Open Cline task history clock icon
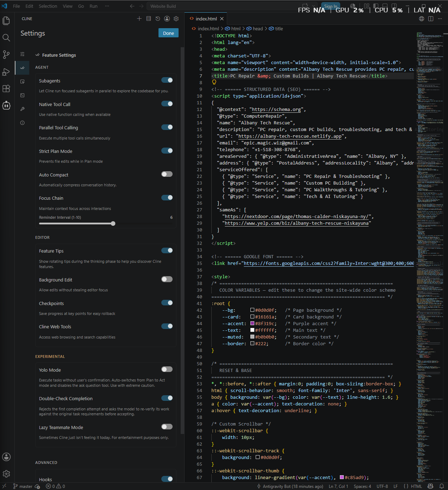Viewport: 448px width, 490px height. [158, 19]
